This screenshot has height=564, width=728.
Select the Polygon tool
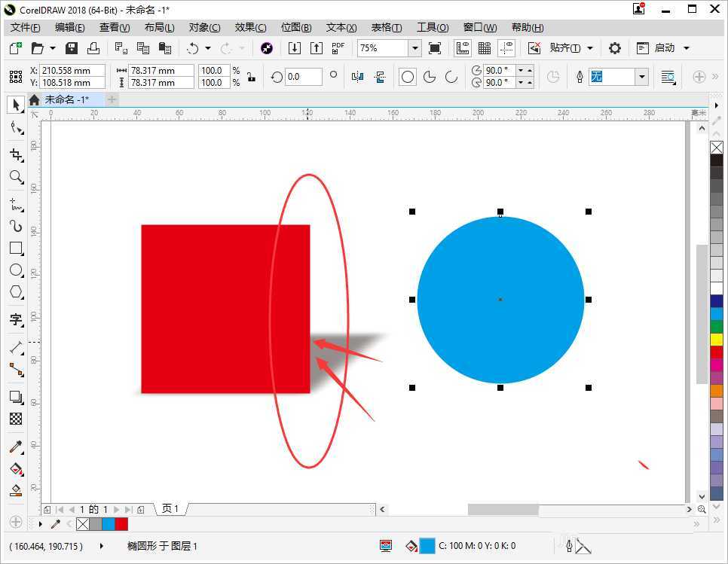(16, 291)
